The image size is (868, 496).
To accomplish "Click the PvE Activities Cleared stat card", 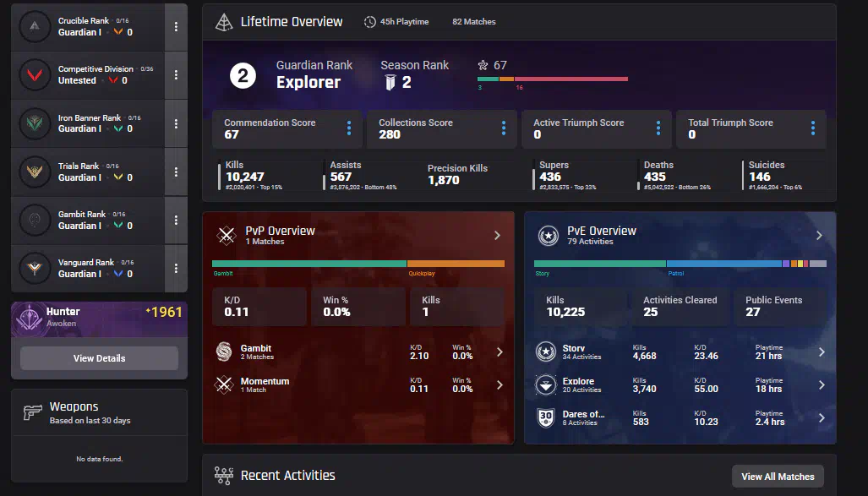I will 680,306.
